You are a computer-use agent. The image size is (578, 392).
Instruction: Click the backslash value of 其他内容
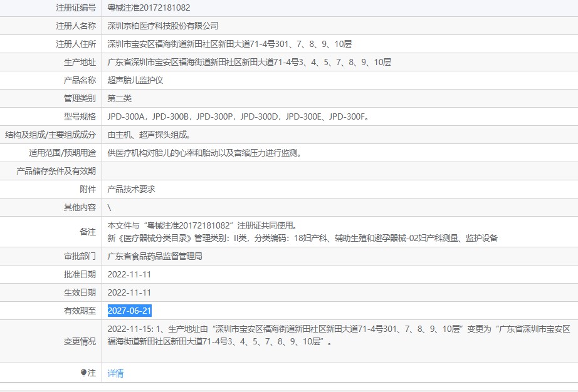click(x=109, y=208)
